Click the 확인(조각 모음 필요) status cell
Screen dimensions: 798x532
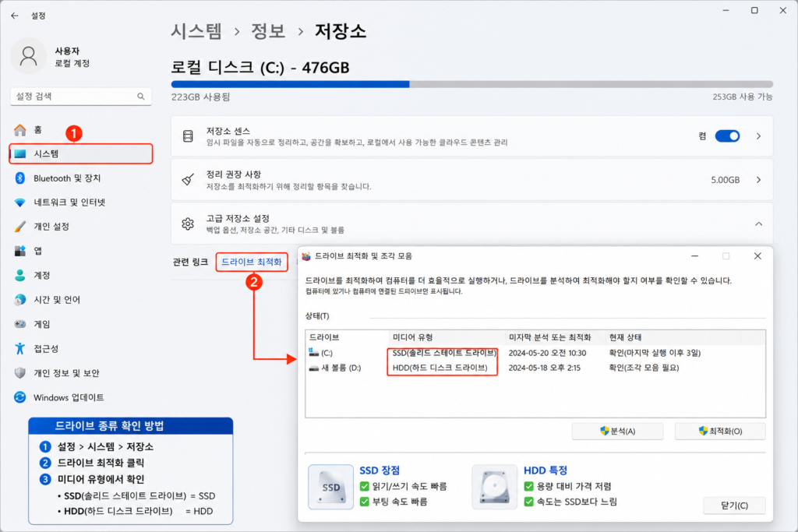coord(644,368)
